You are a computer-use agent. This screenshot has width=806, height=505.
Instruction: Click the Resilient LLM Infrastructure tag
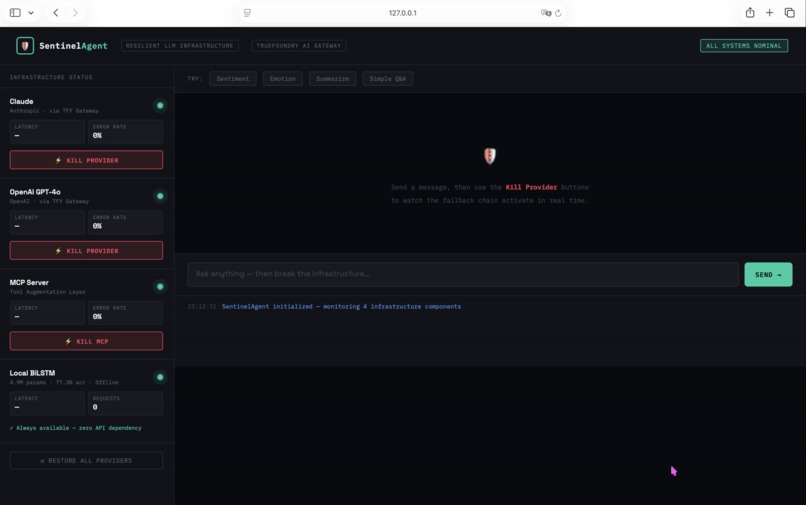pyautogui.click(x=179, y=46)
